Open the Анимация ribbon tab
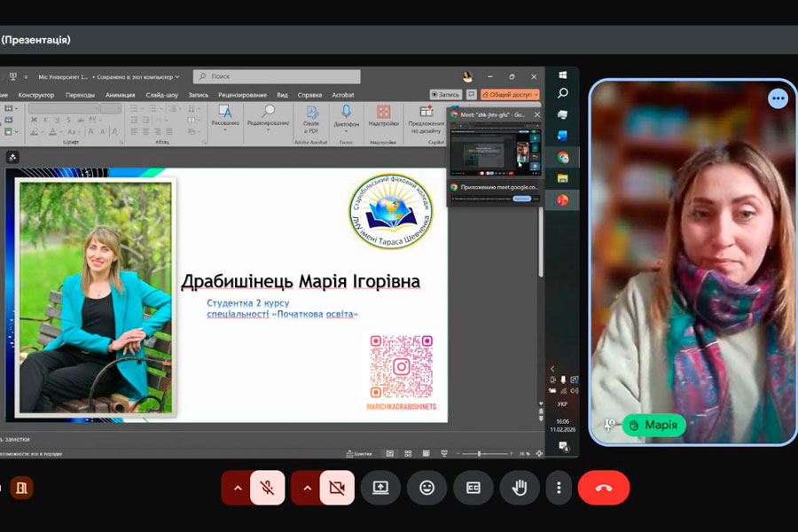798x532 pixels. 120,95
